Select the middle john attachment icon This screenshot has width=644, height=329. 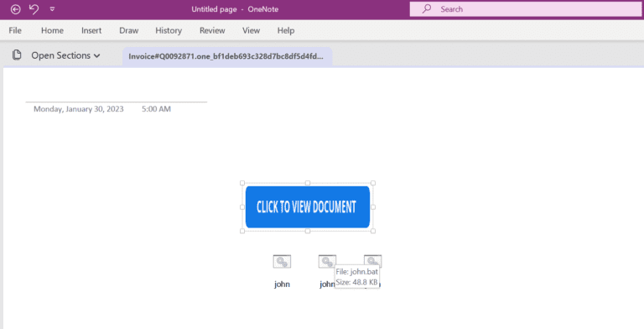pyautogui.click(x=327, y=261)
